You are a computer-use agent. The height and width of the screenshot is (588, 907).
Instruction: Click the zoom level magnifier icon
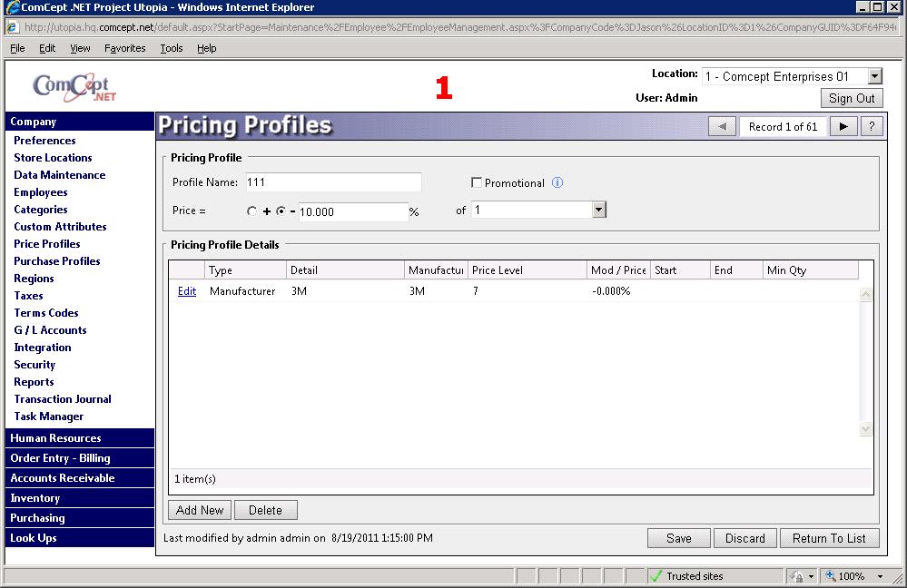(x=830, y=576)
